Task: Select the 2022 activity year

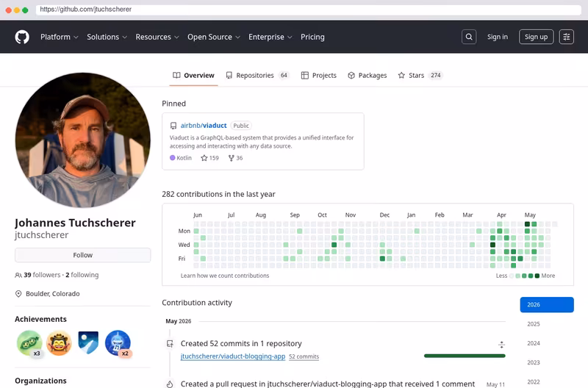Action: 534,381
